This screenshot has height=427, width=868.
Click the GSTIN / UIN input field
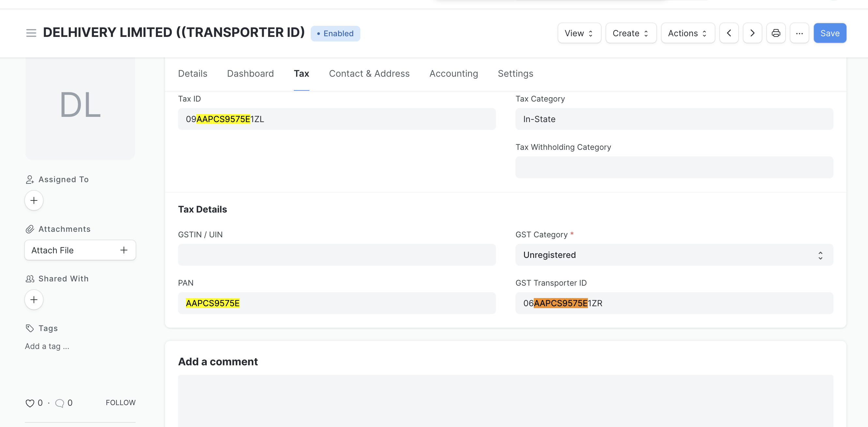pos(337,255)
